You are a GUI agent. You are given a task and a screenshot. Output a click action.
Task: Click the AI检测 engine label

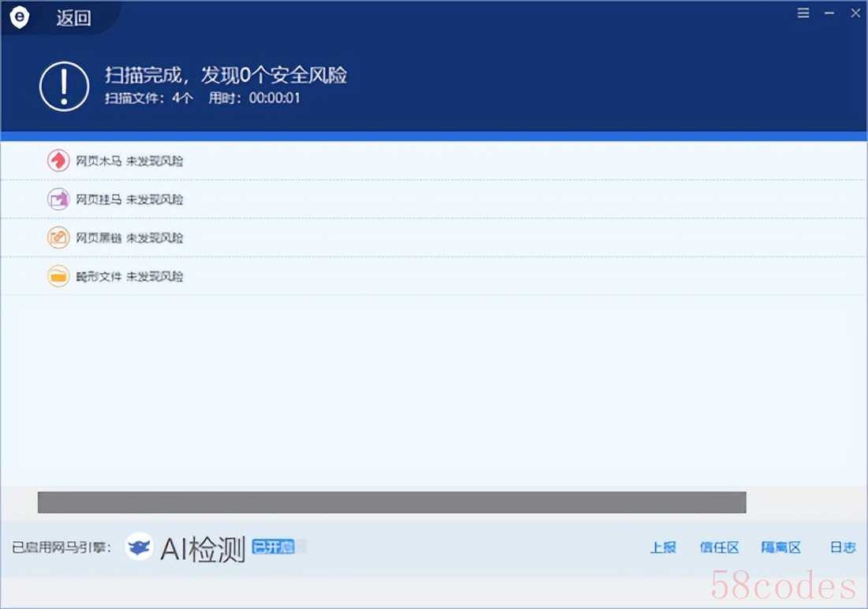pyautogui.click(x=203, y=549)
